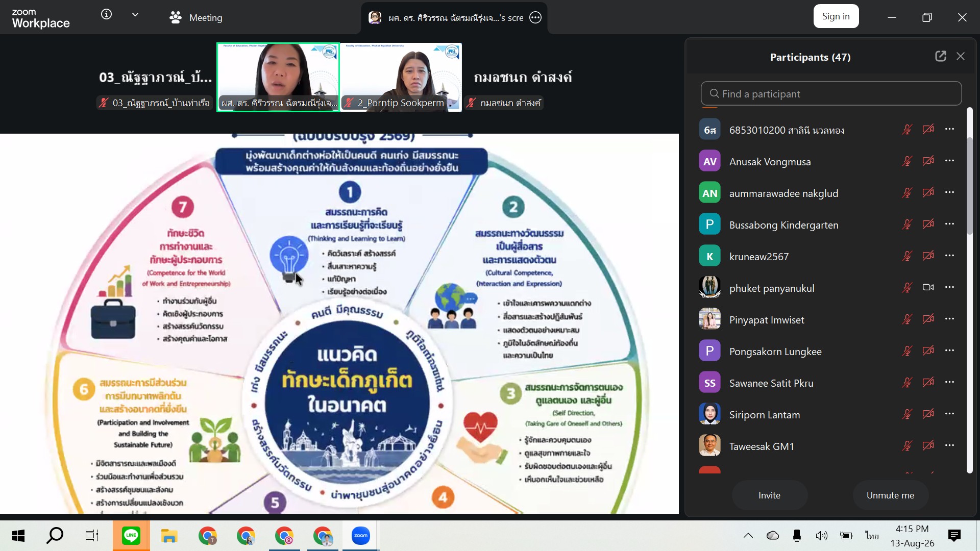The width and height of the screenshot is (980, 551).
Task: Open the Windows Start menu
Action: [18, 536]
